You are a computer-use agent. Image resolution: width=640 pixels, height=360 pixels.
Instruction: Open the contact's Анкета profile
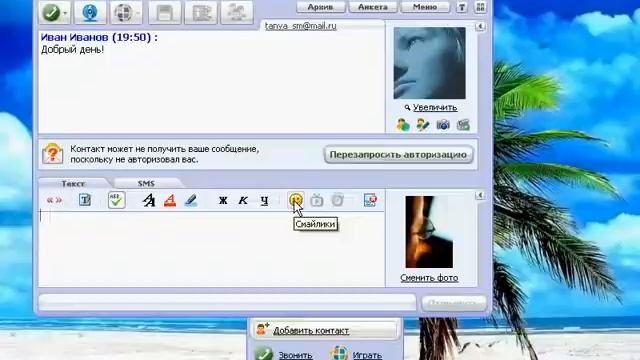[x=373, y=7]
